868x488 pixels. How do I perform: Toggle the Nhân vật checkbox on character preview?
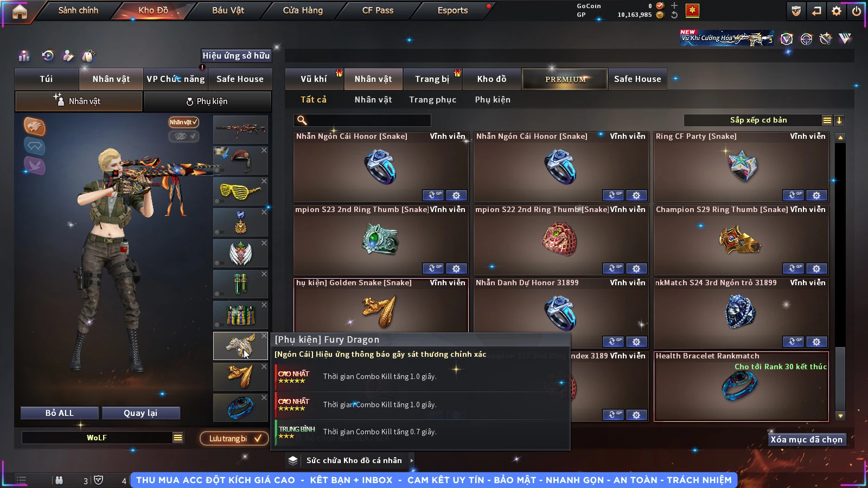(x=183, y=123)
